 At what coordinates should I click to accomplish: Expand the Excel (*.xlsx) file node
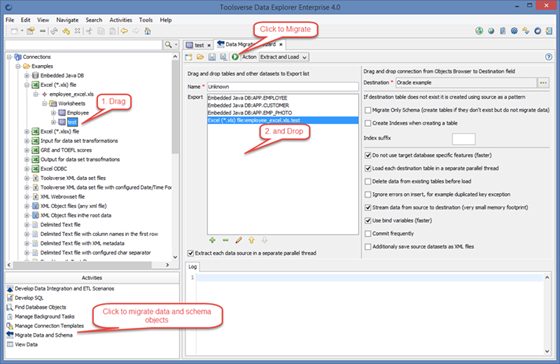point(27,131)
